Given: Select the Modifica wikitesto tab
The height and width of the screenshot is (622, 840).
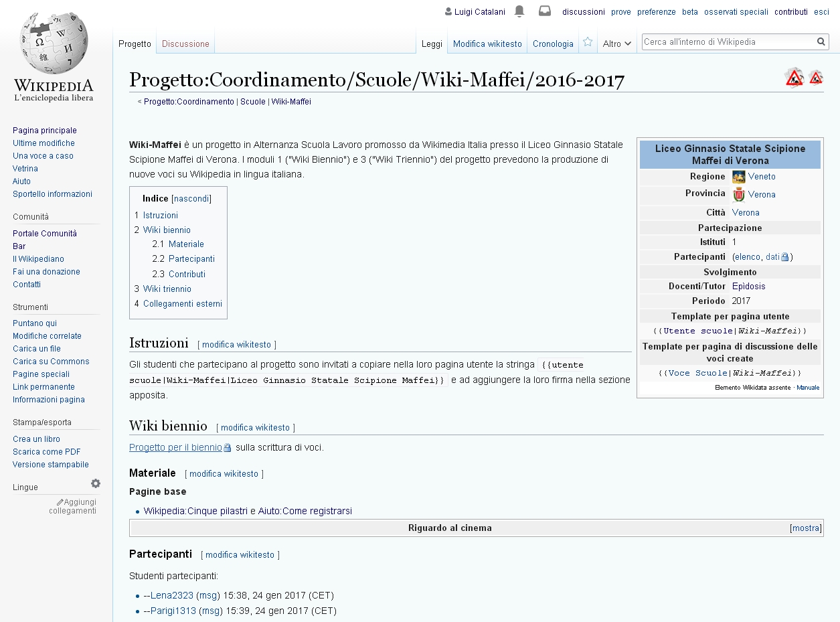Looking at the screenshot, I should [487, 44].
